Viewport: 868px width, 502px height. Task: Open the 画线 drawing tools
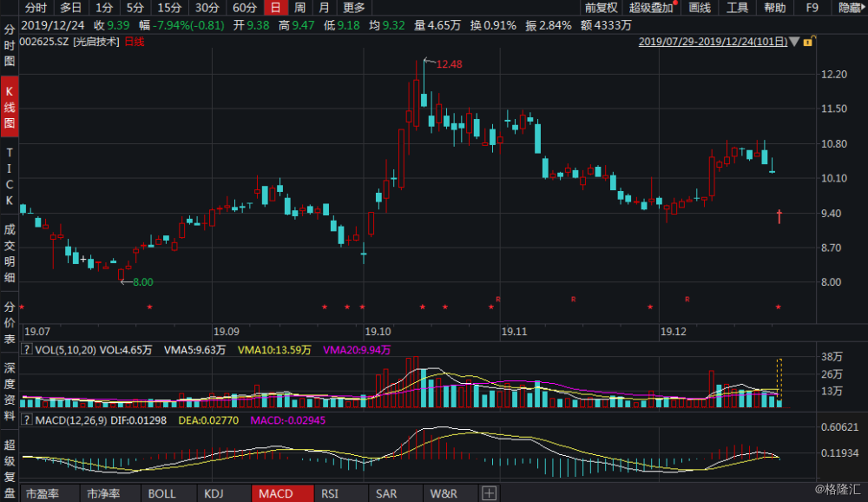[x=700, y=8]
